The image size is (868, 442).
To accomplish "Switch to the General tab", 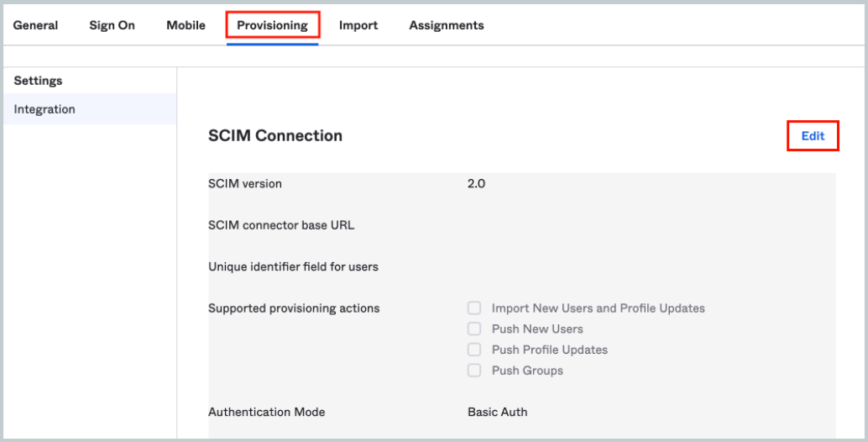I will coord(35,25).
